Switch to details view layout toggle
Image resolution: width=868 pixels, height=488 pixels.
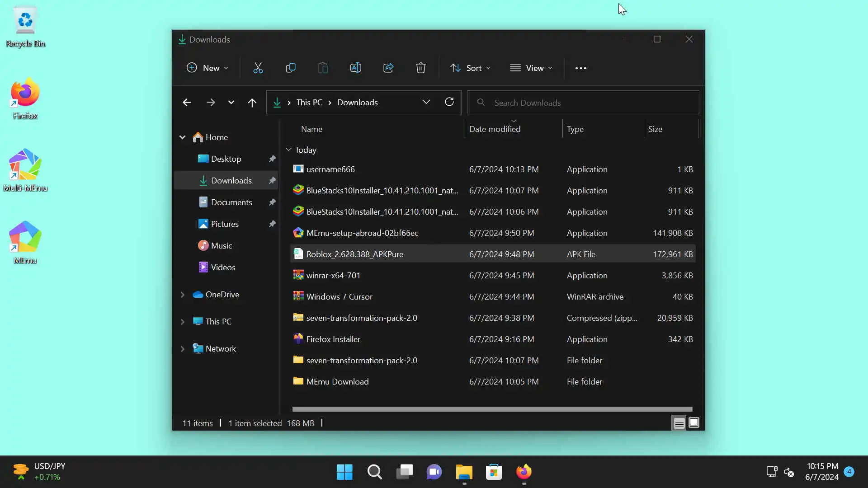pos(679,423)
